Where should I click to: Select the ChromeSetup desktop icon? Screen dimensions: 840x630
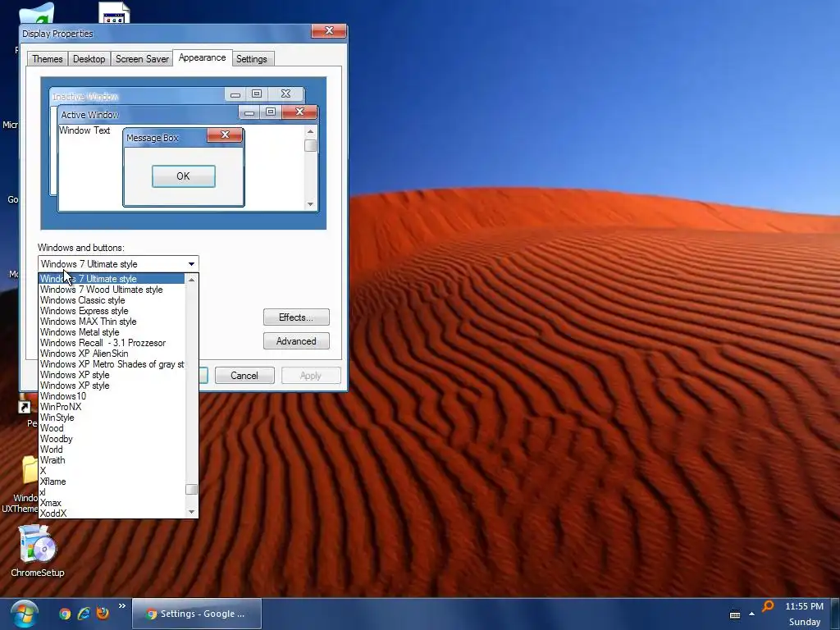point(37,550)
